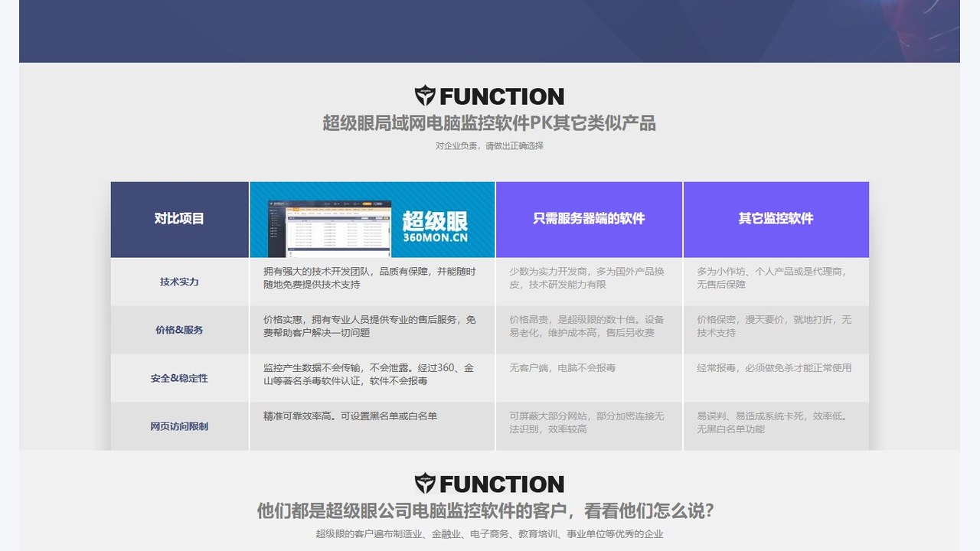Select the 安全&稳定性 row label
The image size is (980, 551).
click(179, 378)
